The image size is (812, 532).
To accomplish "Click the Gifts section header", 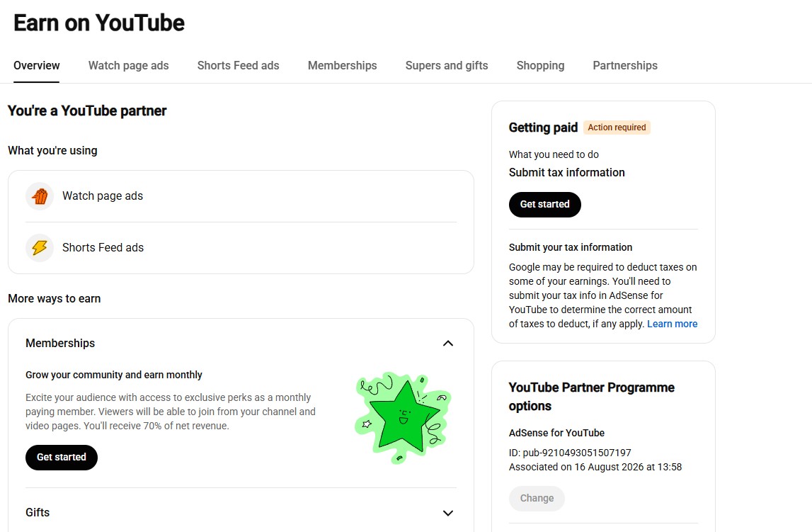I will coord(241,513).
